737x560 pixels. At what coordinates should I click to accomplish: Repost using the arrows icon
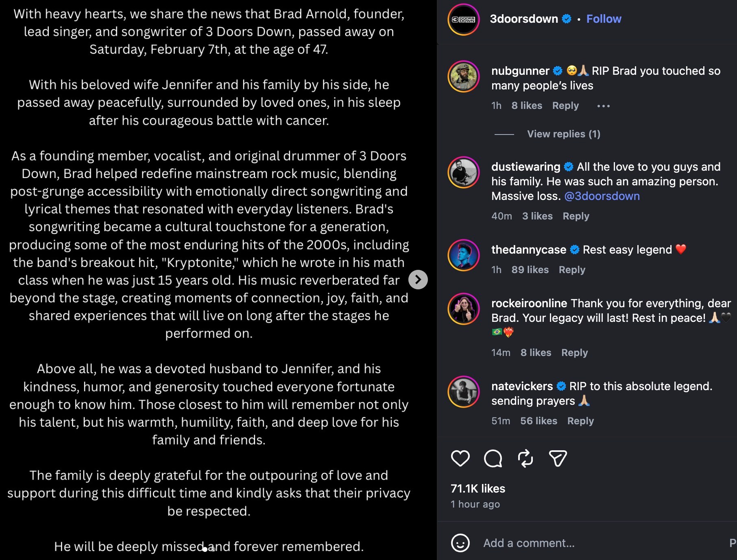(x=525, y=458)
